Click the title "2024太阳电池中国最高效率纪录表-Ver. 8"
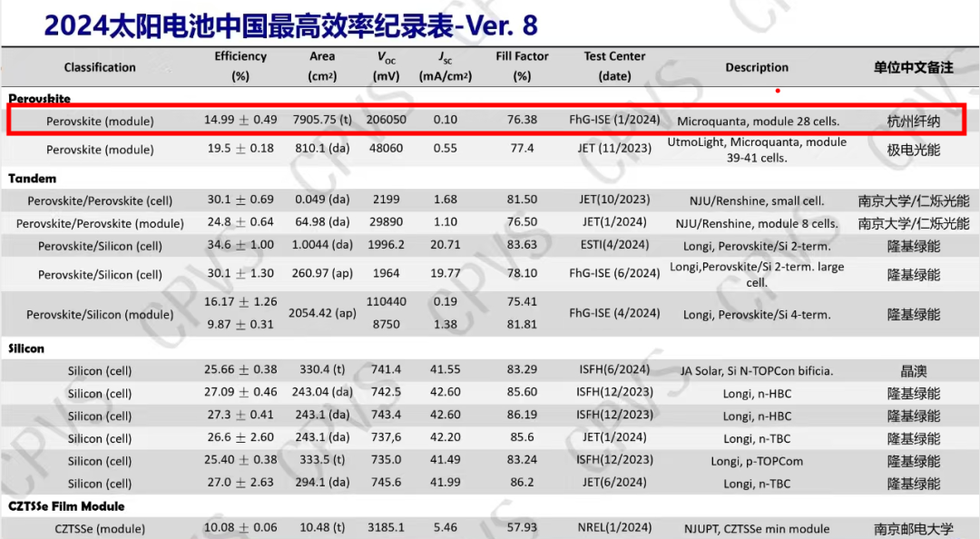The width and height of the screenshot is (980, 539). coord(290,25)
